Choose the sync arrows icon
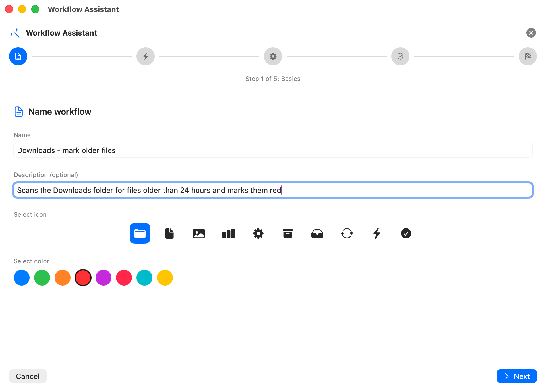 (x=347, y=233)
